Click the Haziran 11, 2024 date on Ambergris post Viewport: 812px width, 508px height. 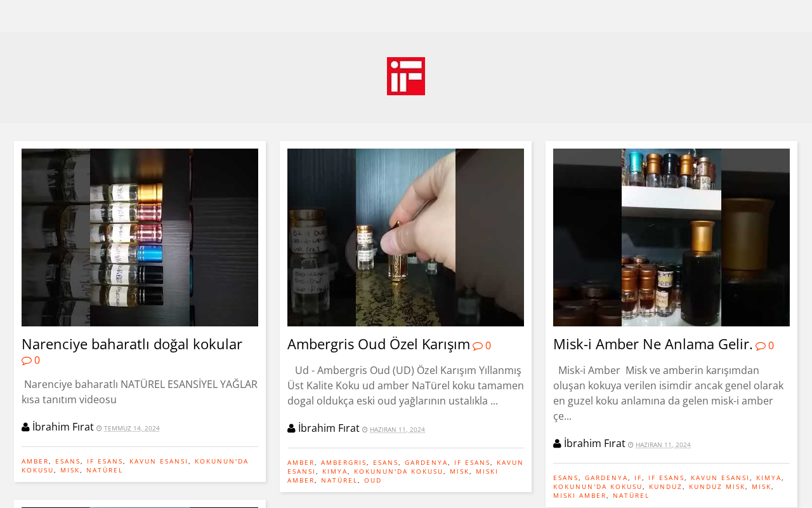[x=397, y=430]
